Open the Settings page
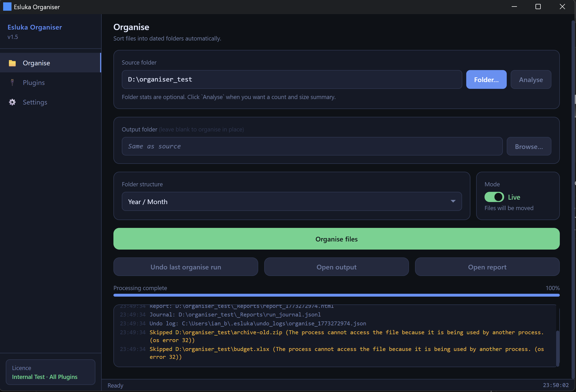The width and height of the screenshot is (576, 392). [35, 102]
